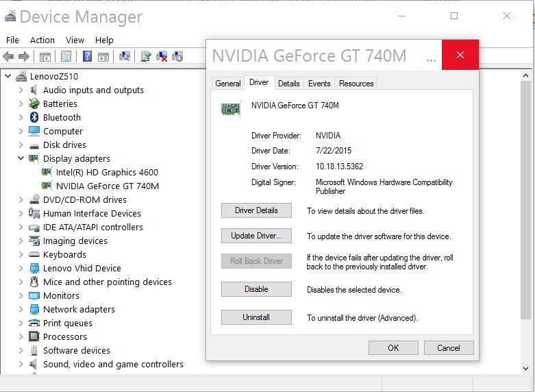Collapse the Display adapters node
Screen dimensions: 535x392
(21, 158)
